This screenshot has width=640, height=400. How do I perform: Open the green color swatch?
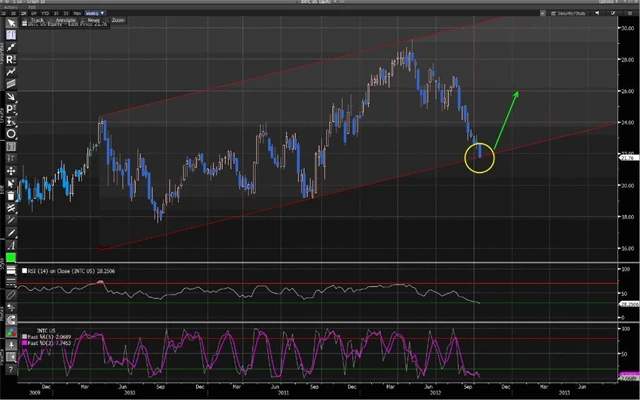pos(11,257)
